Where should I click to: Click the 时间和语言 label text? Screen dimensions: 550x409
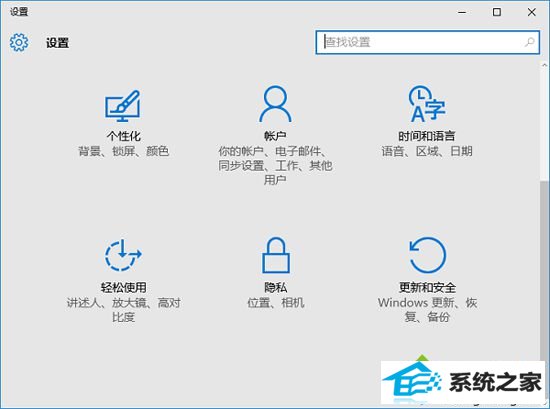coord(427,136)
